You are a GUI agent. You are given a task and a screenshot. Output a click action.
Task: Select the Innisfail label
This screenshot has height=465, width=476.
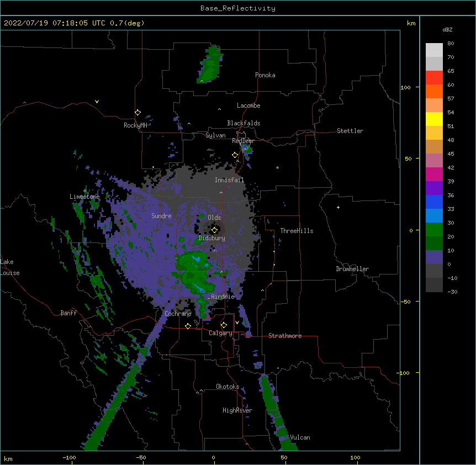click(x=229, y=180)
